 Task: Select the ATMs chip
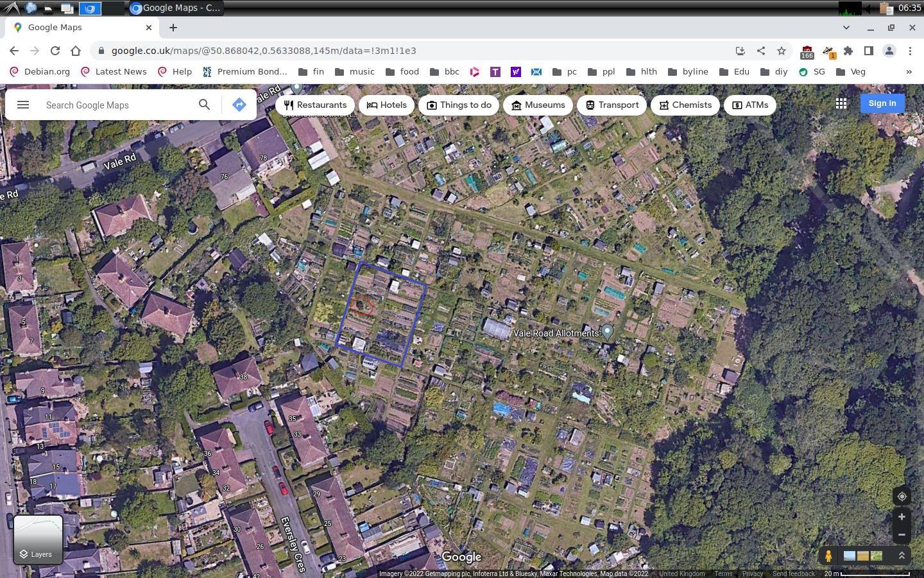(x=750, y=105)
